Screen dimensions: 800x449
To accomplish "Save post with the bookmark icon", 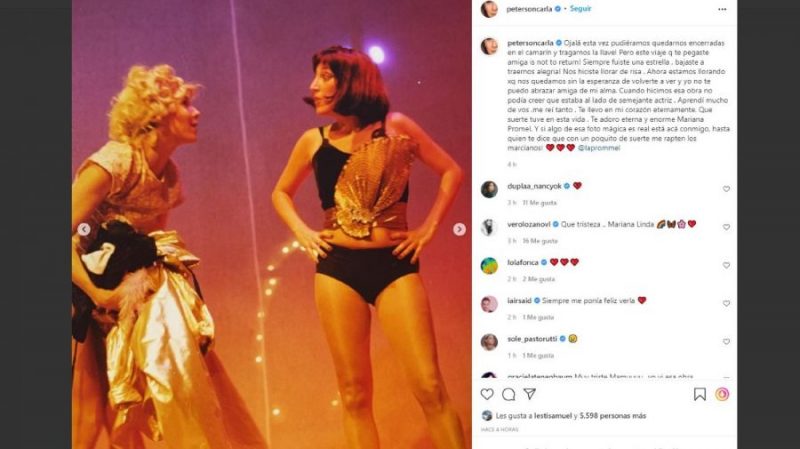I will click(699, 394).
